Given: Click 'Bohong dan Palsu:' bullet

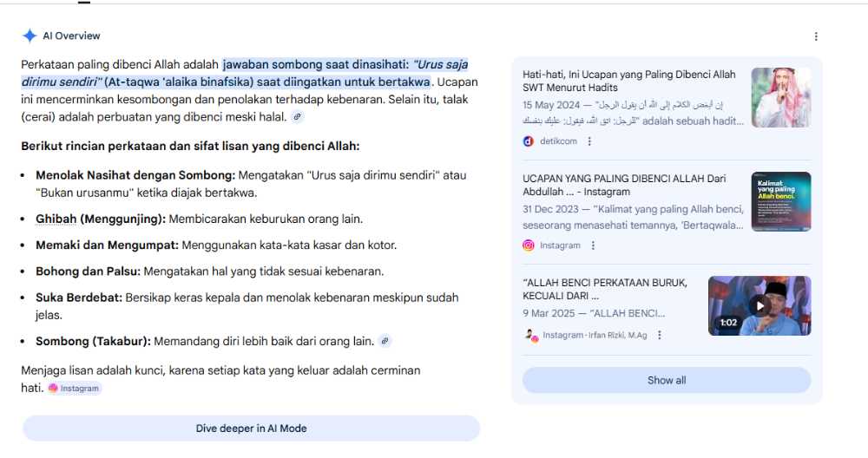Looking at the screenshot, I should point(88,272).
